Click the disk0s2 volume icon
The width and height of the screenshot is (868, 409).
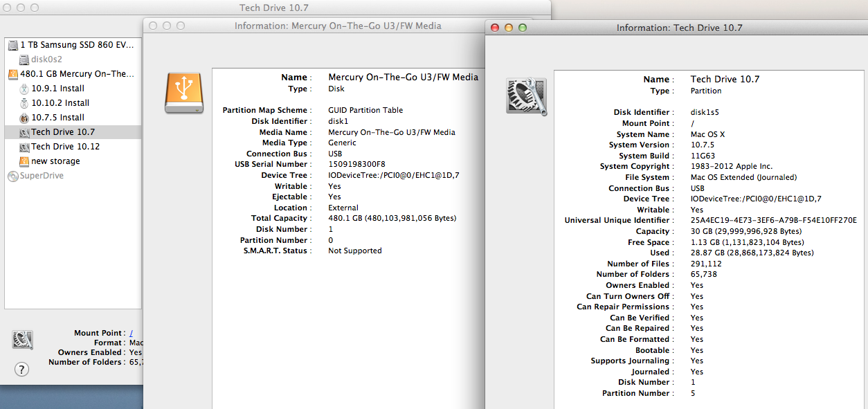pos(24,60)
